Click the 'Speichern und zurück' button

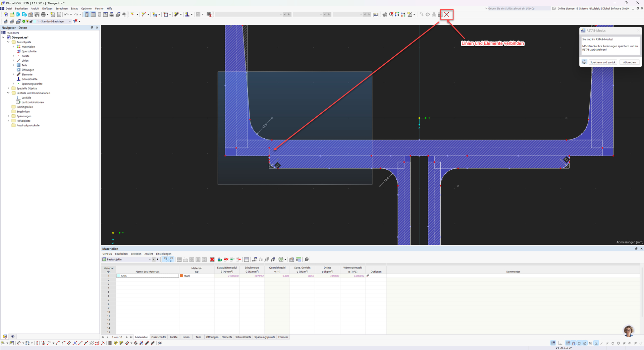(x=602, y=62)
